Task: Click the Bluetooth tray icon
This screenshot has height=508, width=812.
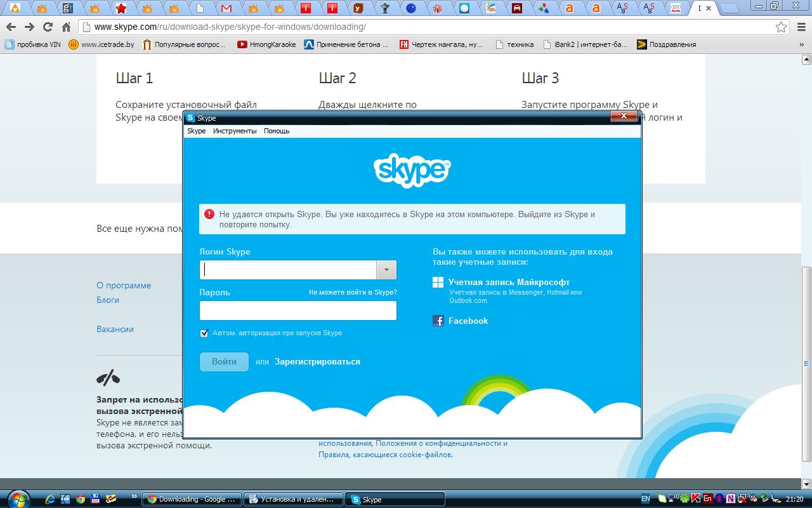Action: pyautogui.click(x=720, y=499)
